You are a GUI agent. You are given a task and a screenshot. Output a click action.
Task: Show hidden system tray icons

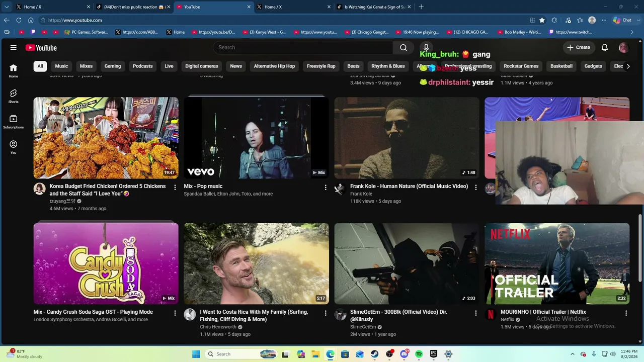572,354
